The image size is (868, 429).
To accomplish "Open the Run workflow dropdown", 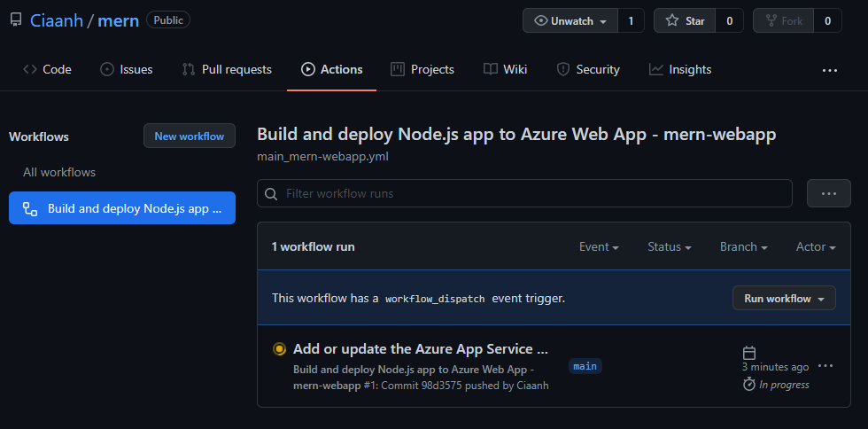I will [x=784, y=298].
